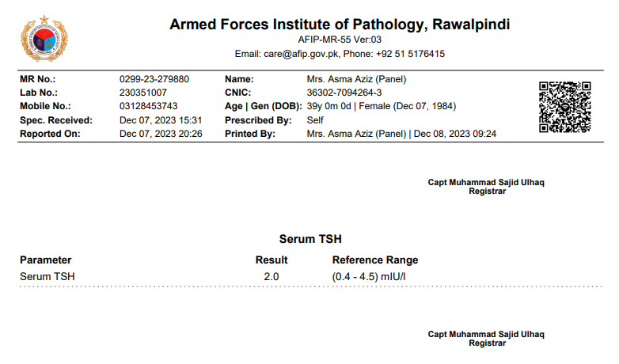This screenshot has height=364, width=619.
Task: Click the Reported On label
Action: [50, 134]
